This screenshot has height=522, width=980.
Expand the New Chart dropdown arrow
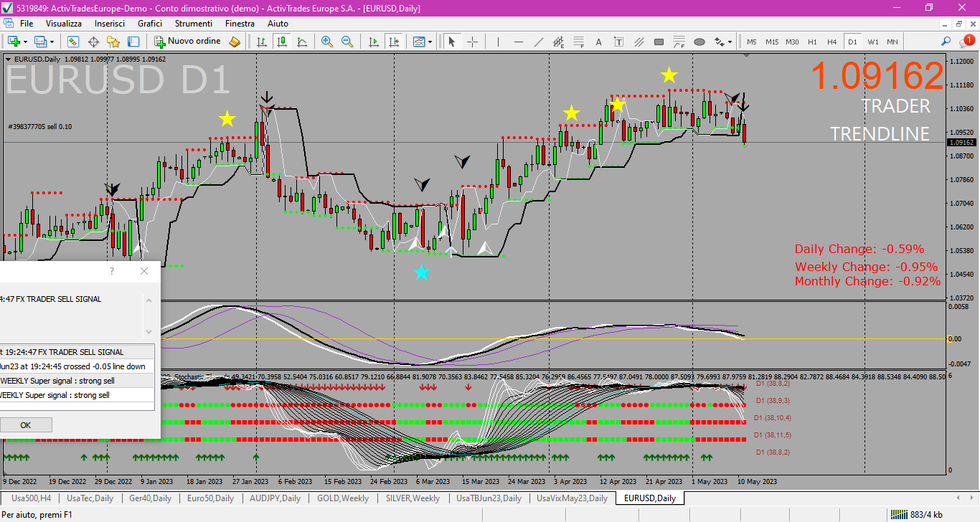pos(26,42)
